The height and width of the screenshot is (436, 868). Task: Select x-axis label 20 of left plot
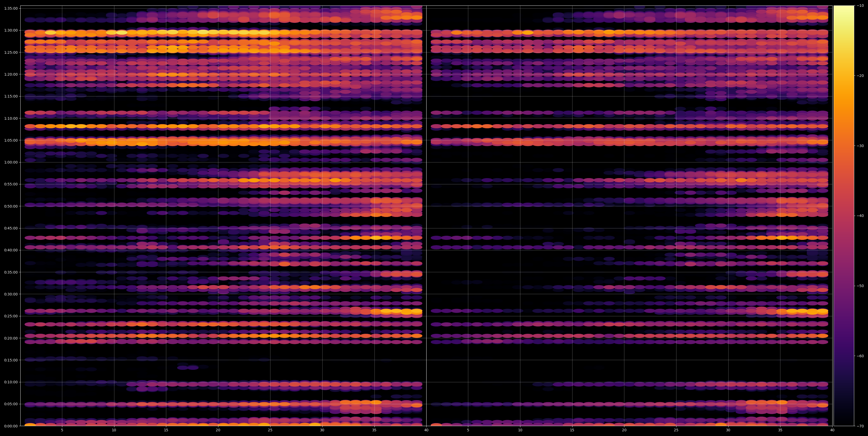218,430
